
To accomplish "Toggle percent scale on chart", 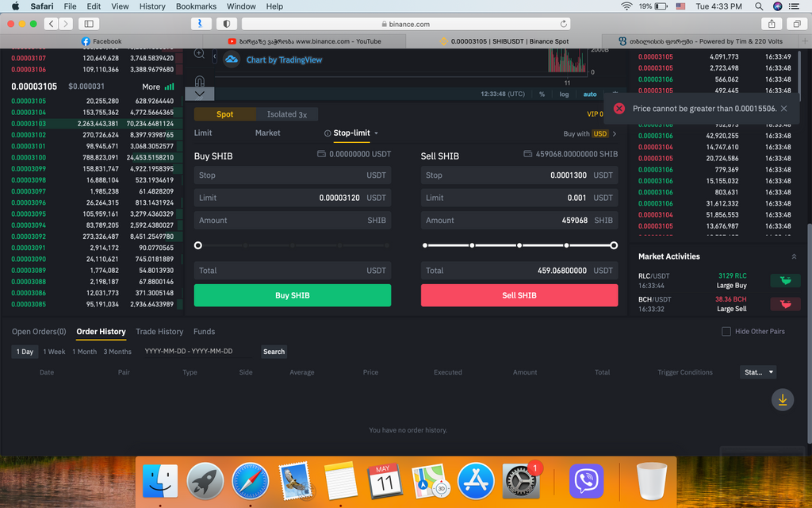I will 542,94.
